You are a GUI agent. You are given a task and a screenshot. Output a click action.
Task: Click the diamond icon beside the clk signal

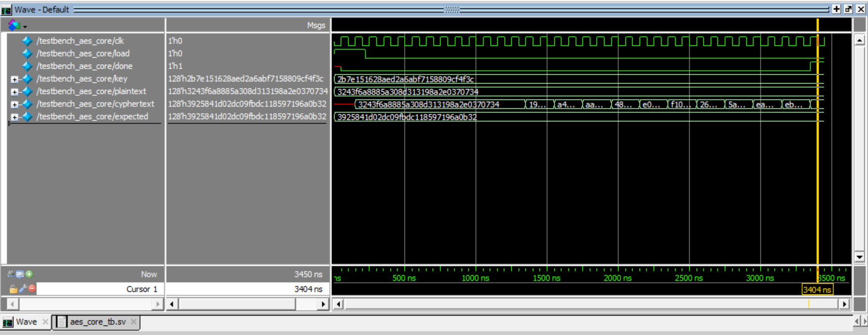pyautogui.click(x=27, y=41)
